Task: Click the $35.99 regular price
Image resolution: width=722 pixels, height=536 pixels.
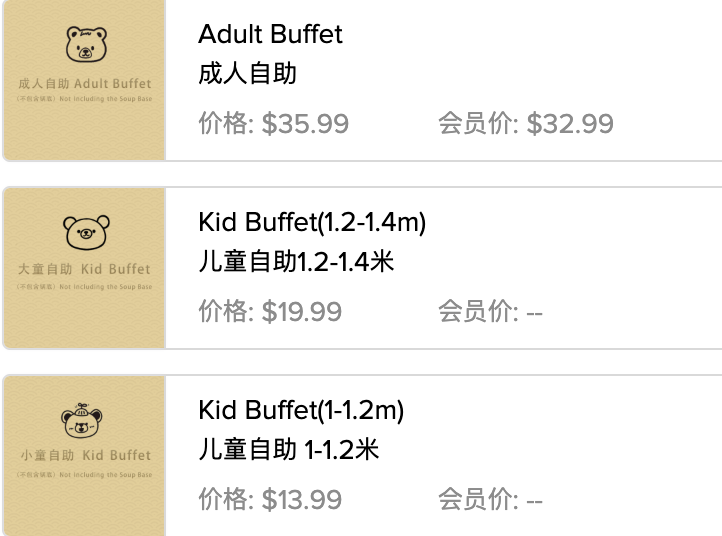Action: pos(273,124)
